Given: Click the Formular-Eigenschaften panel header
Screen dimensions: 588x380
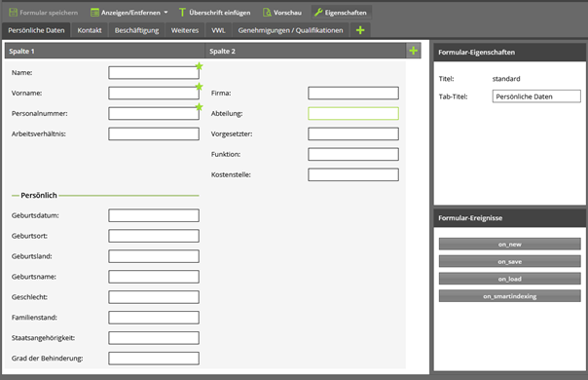Looking at the screenshot, I should click(x=509, y=53).
